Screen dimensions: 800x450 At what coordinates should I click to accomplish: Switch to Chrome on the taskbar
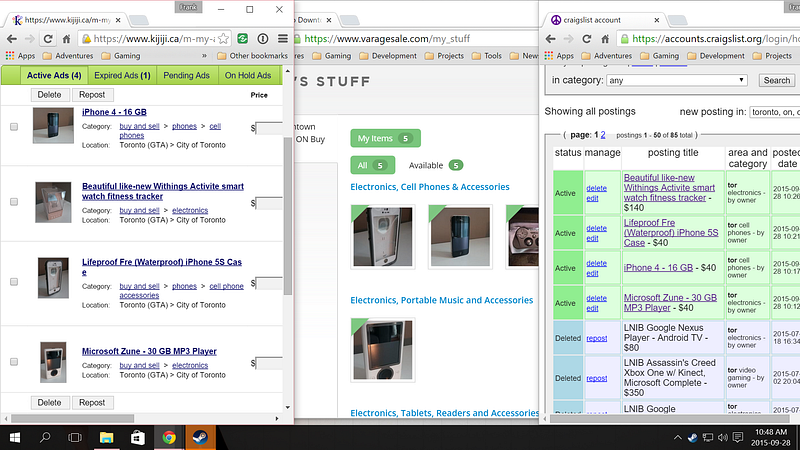tap(169, 438)
